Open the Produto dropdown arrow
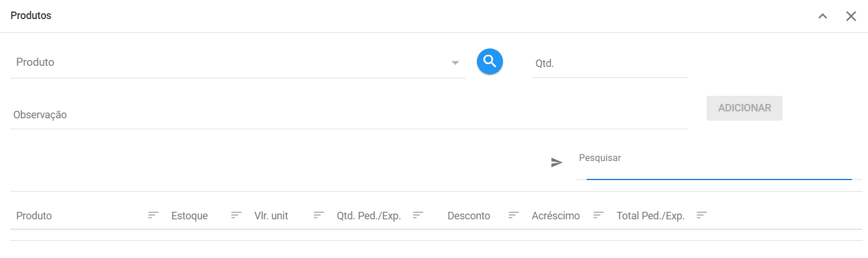The height and width of the screenshot is (258, 868). point(455,62)
